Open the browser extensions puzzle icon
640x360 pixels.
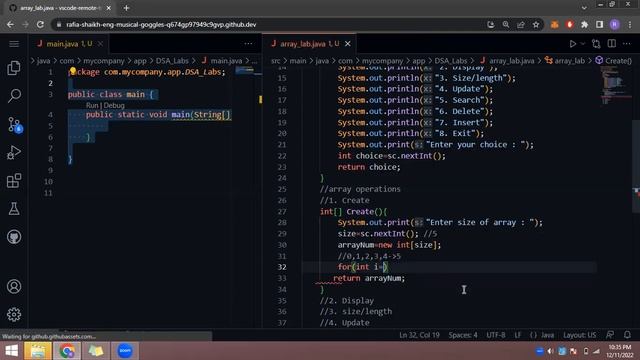point(584,24)
